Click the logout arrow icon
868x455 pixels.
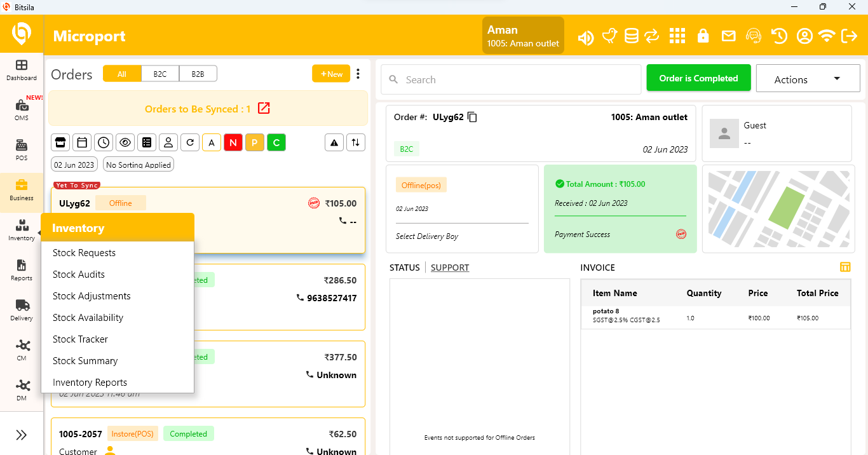[x=849, y=36]
